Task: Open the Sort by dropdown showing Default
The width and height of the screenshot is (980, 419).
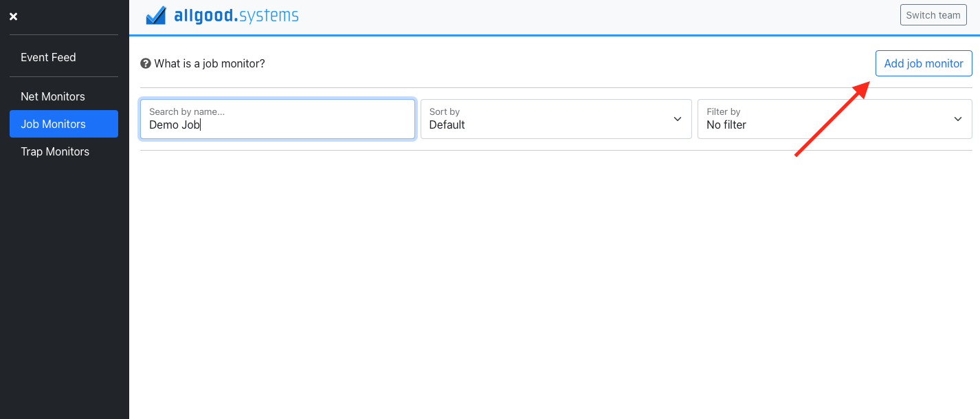Action: 555,118
